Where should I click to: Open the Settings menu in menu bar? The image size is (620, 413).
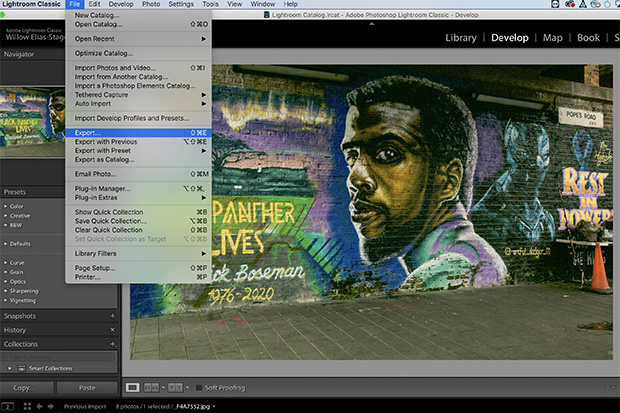click(x=181, y=4)
